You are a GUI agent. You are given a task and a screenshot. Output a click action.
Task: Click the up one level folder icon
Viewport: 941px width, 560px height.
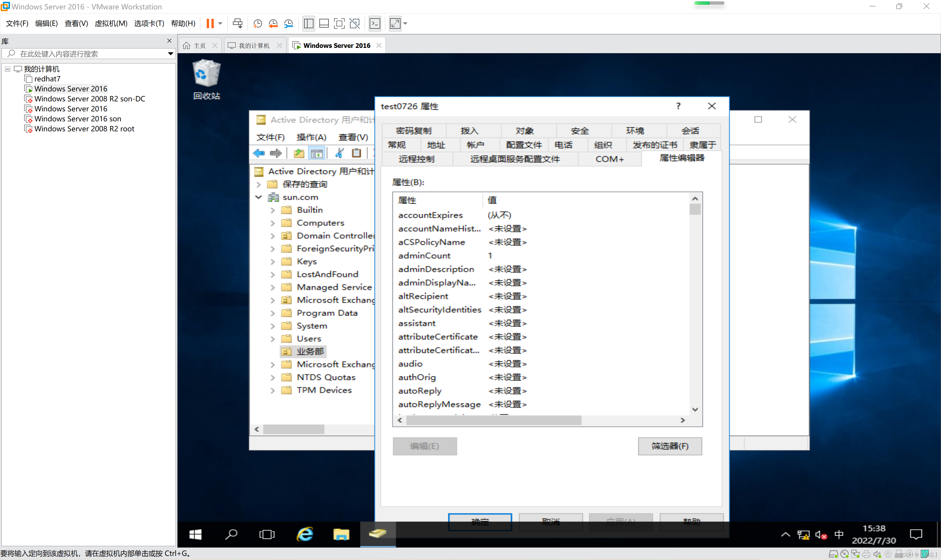[299, 153]
